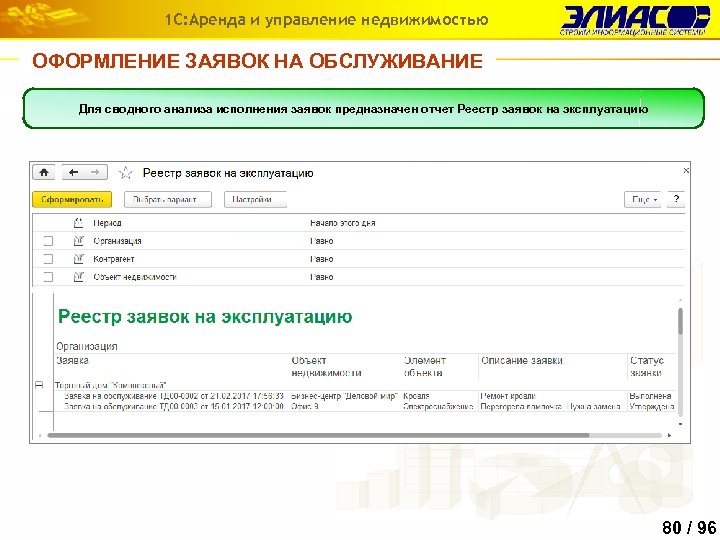Click the Сформировать button
This screenshot has height=540, width=720.
[72, 200]
